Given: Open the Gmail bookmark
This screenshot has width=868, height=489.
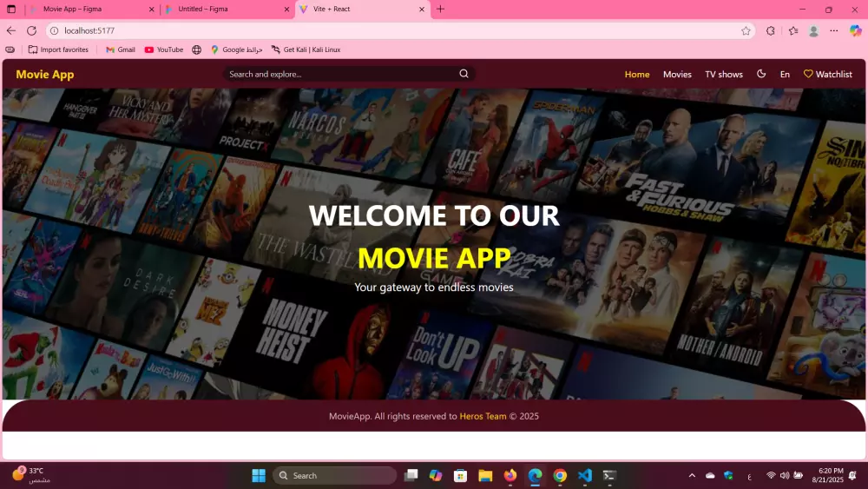Looking at the screenshot, I should (x=120, y=50).
